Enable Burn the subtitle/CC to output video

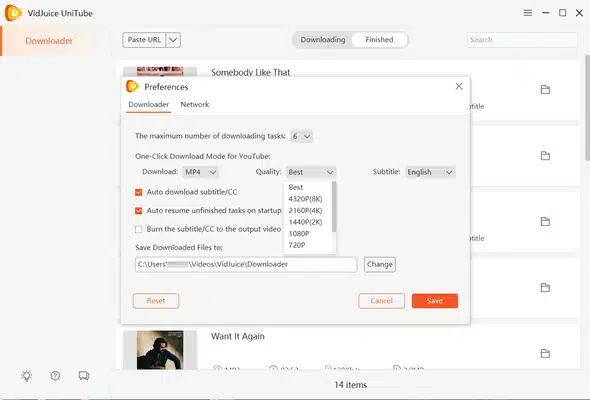138,229
